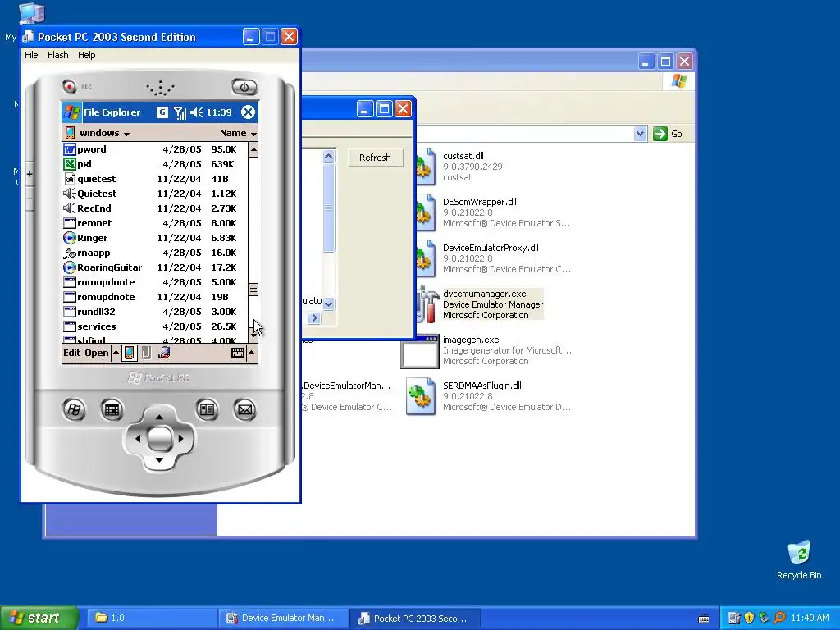840x630 pixels.
Task: Open the emulator Flash menu
Action: pos(58,55)
